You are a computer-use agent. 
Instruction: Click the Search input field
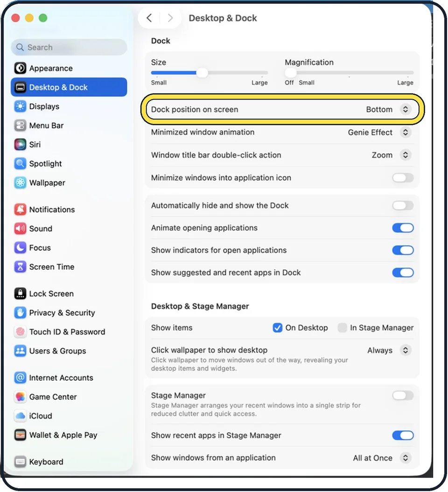[x=69, y=47]
